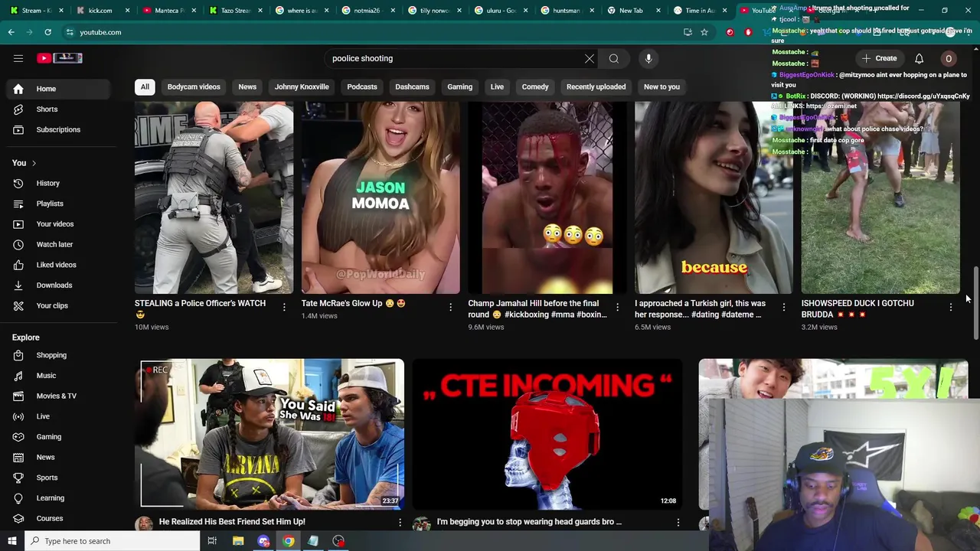980x551 pixels.
Task: Open options for Turkish girl short
Action: coord(783,307)
